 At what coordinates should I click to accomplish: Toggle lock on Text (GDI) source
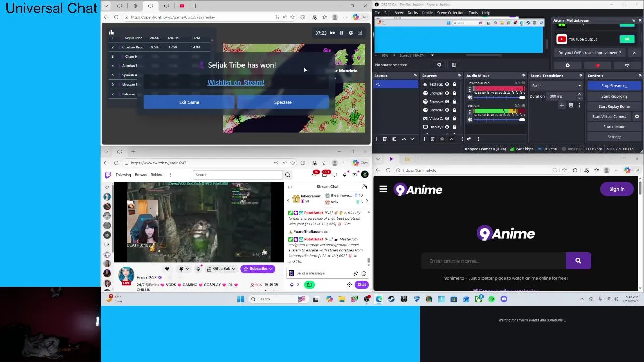(454, 84)
